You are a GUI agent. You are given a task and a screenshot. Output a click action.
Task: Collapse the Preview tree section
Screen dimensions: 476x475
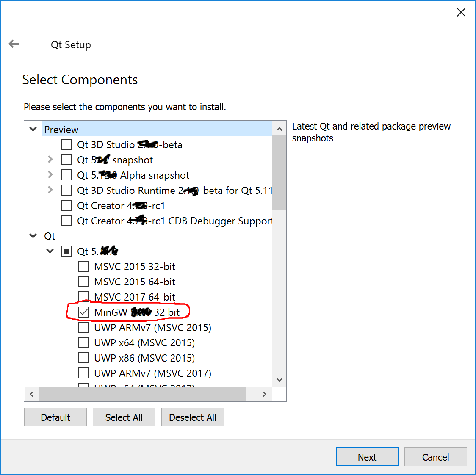pyautogui.click(x=33, y=130)
